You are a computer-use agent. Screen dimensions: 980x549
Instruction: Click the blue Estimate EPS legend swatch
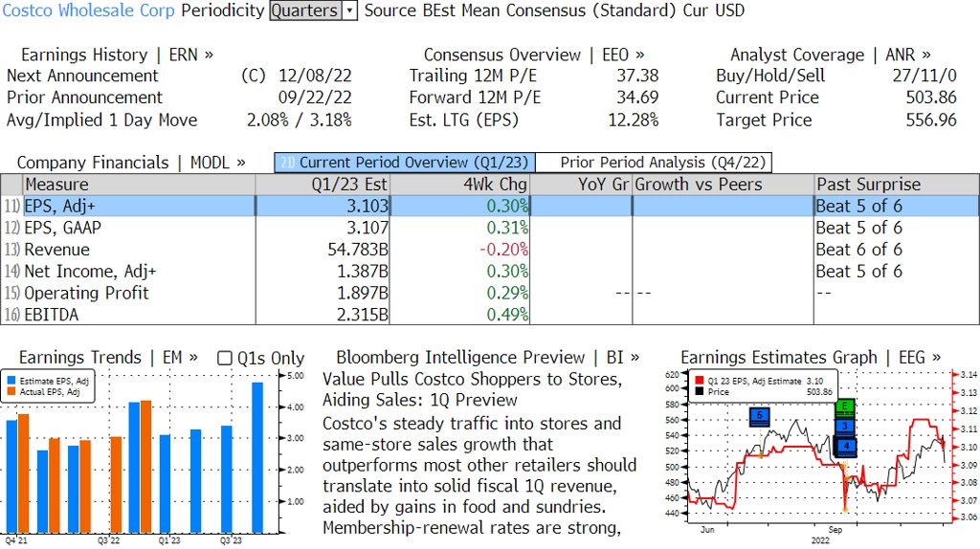click(x=11, y=381)
